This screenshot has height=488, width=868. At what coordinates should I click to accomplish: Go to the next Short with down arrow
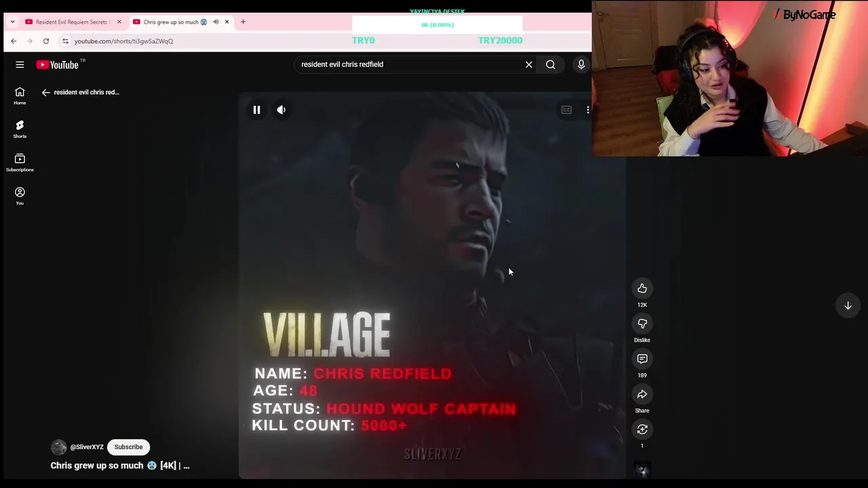848,306
